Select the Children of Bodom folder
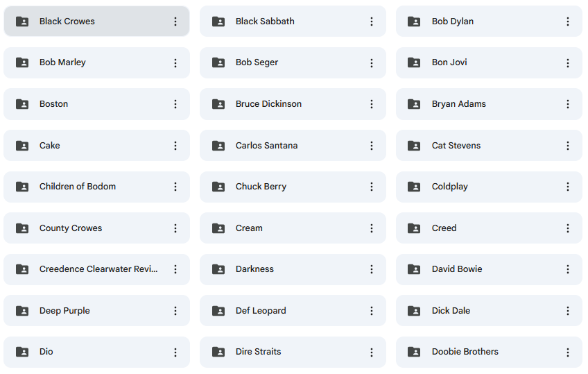588x374 pixels. pos(97,187)
